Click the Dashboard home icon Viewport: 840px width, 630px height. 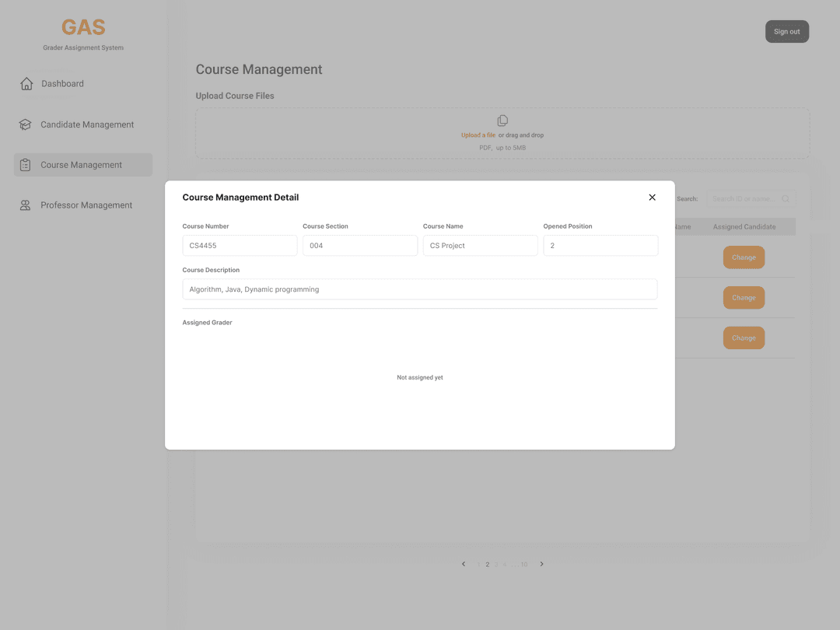point(26,83)
